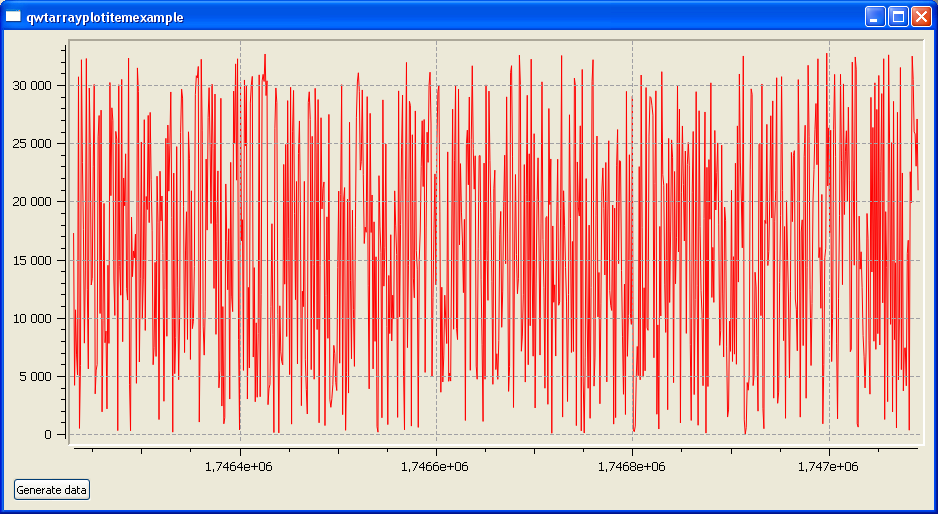Click the 5 000 y-axis label
This screenshot has height=514, width=938.
[36, 376]
